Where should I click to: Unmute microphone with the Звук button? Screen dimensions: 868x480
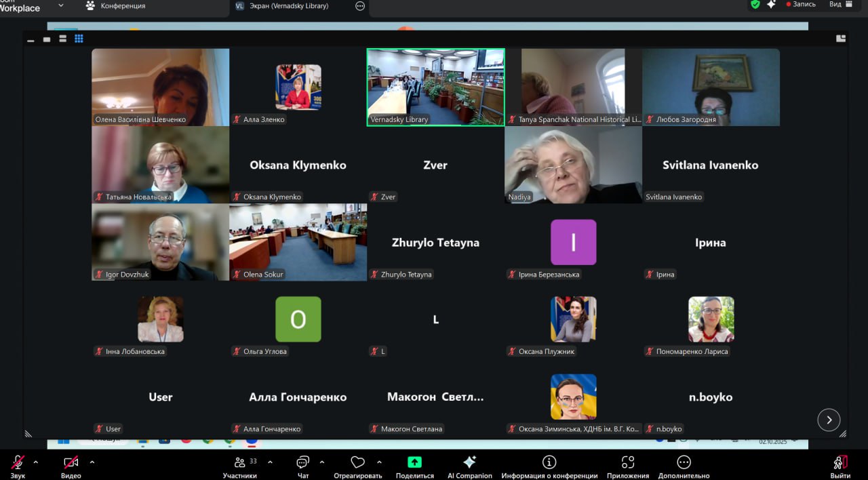tap(18, 463)
